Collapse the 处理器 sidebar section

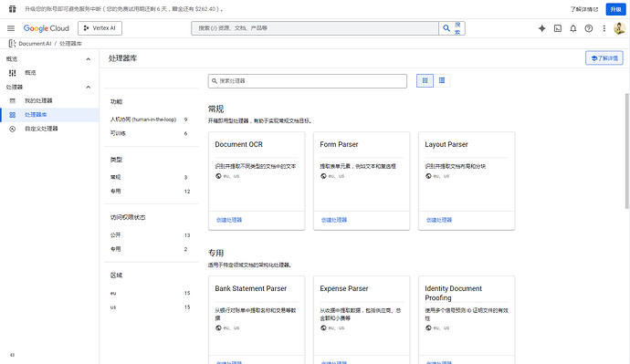coord(89,87)
